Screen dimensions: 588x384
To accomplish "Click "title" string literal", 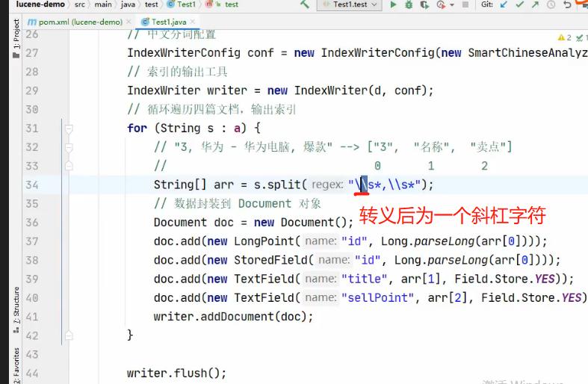I will tap(364, 279).
